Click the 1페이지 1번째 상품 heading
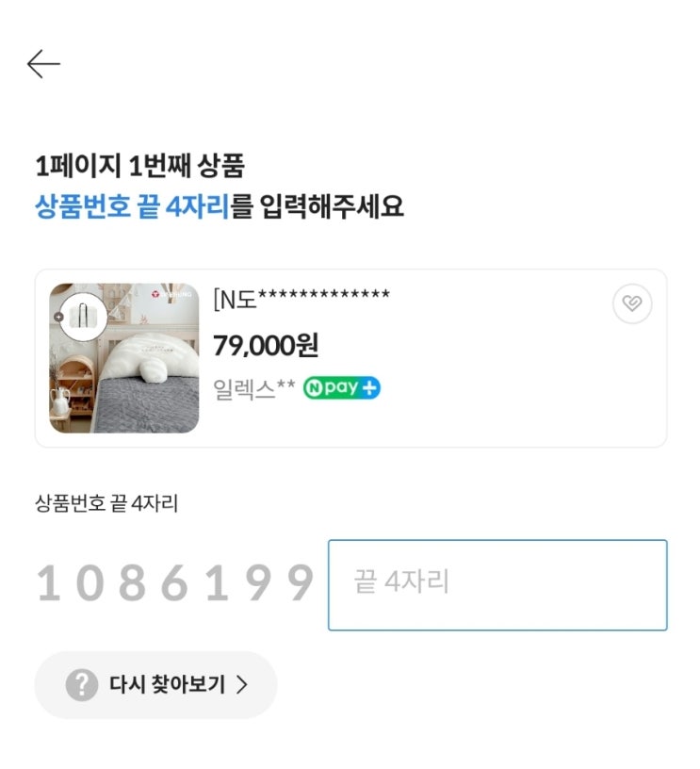The height and width of the screenshot is (769, 700). click(x=139, y=166)
